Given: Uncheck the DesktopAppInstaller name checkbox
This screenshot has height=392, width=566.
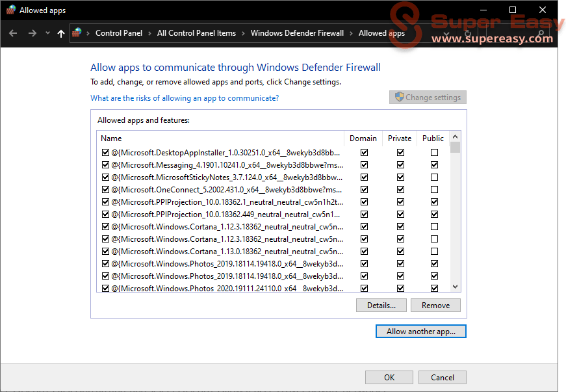Looking at the screenshot, I should pyautogui.click(x=105, y=153).
